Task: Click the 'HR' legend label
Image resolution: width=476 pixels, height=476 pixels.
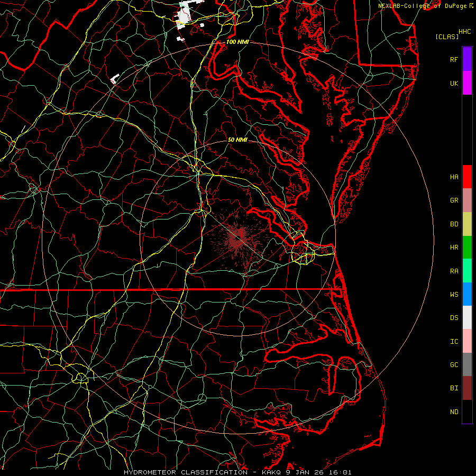Action: pyautogui.click(x=454, y=248)
